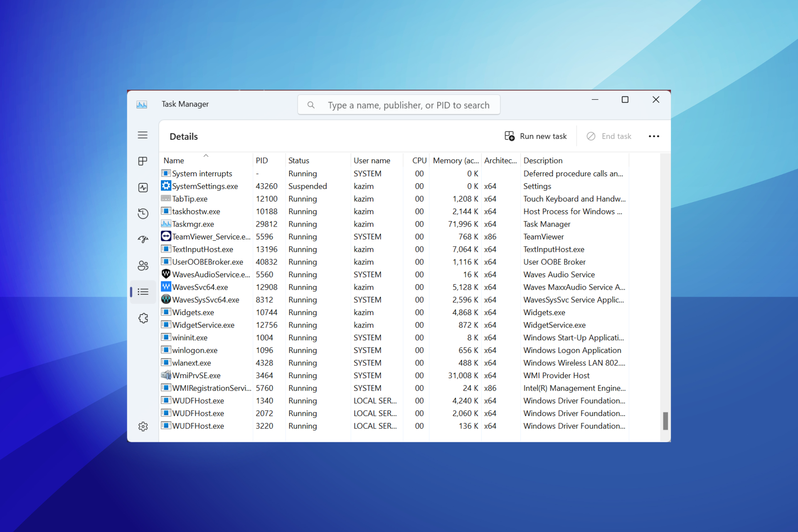The width and height of the screenshot is (798, 532).
Task: Click the Taskmgr.exe process icon
Action: tap(166, 224)
